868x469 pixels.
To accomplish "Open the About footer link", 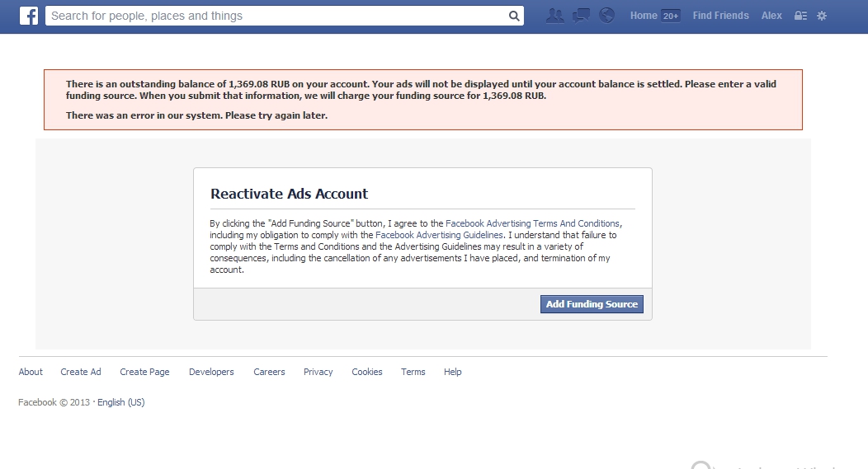I will pos(31,372).
